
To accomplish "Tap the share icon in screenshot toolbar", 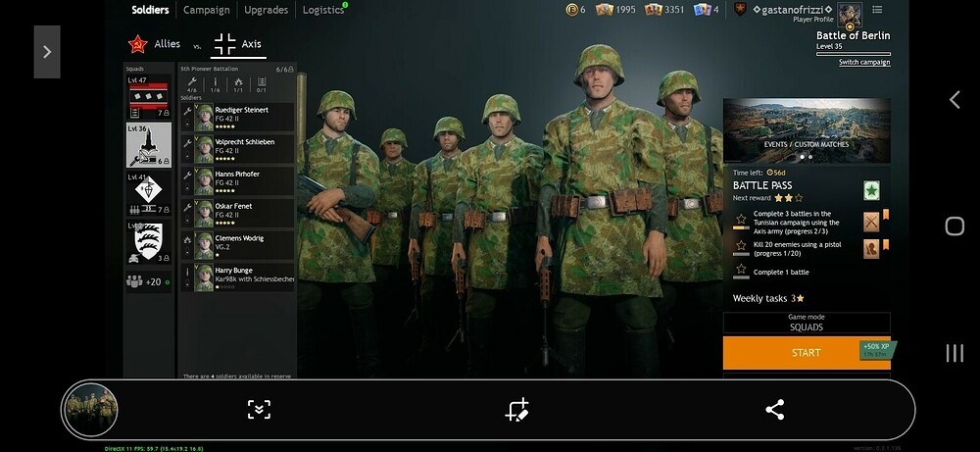I will [774, 410].
